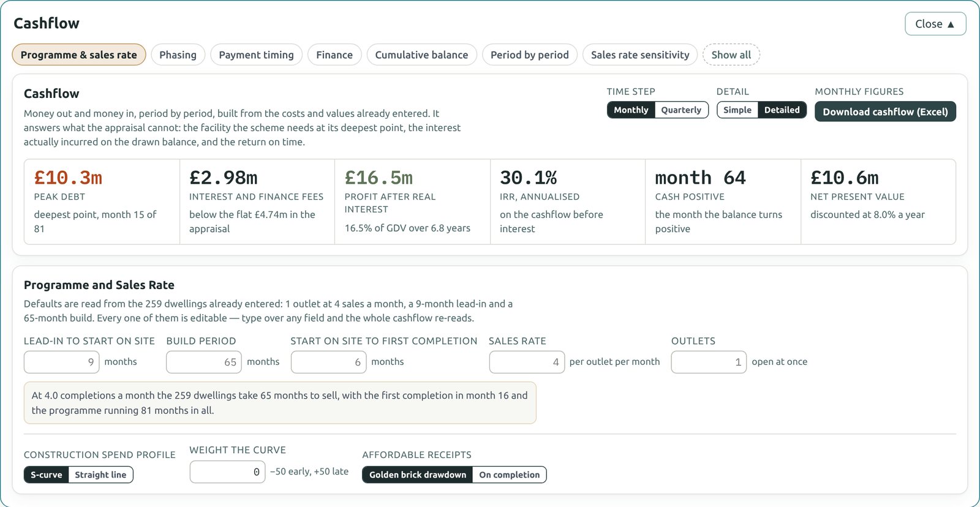Screen dimensions: 980x507
Task: Set time step to Monthly
Action: [x=631, y=110]
